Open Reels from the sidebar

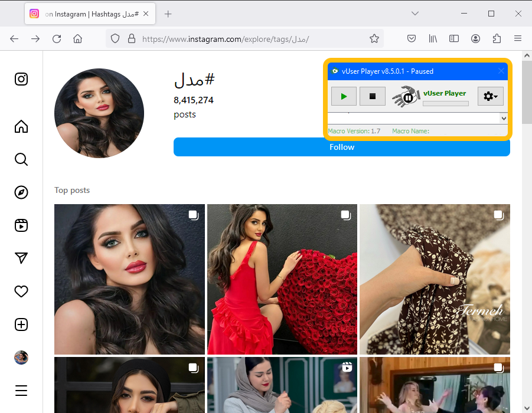pos(21,225)
